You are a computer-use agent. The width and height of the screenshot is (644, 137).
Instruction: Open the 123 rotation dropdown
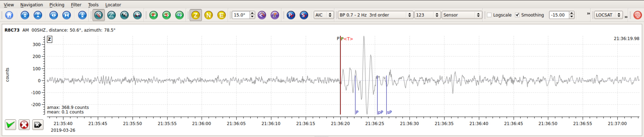(427, 15)
